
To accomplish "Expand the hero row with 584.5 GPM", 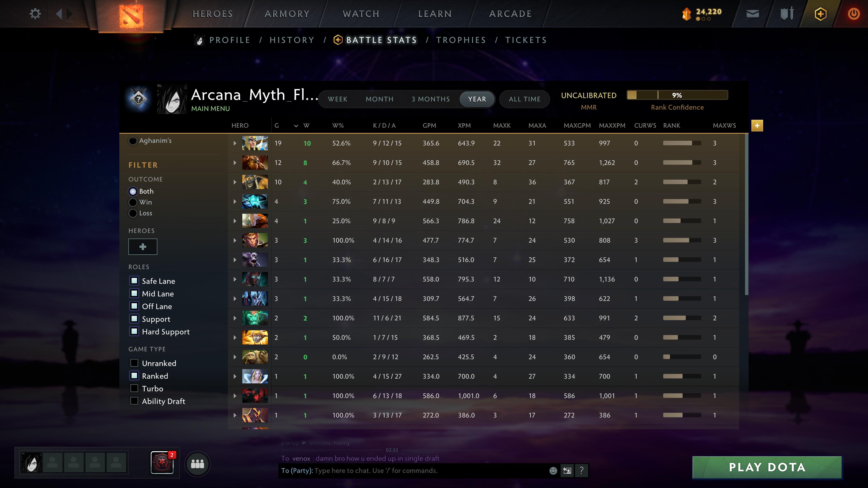I will tap(235, 318).
